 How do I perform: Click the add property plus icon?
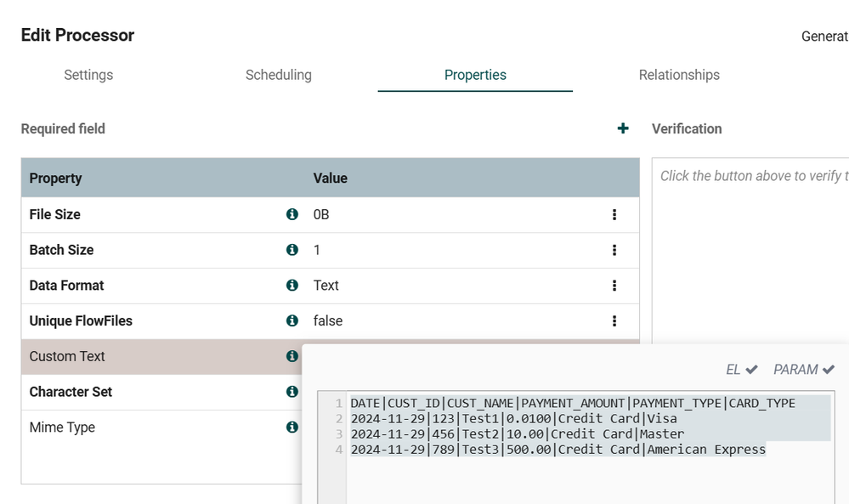tap(623, 128)
